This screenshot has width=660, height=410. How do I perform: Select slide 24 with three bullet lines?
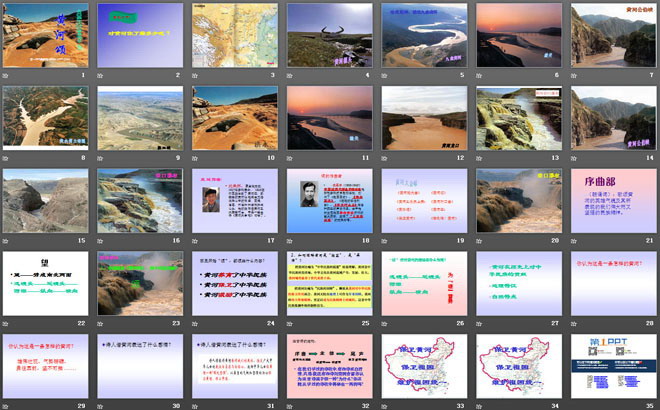pyautogui.click(x=234, y=281)
